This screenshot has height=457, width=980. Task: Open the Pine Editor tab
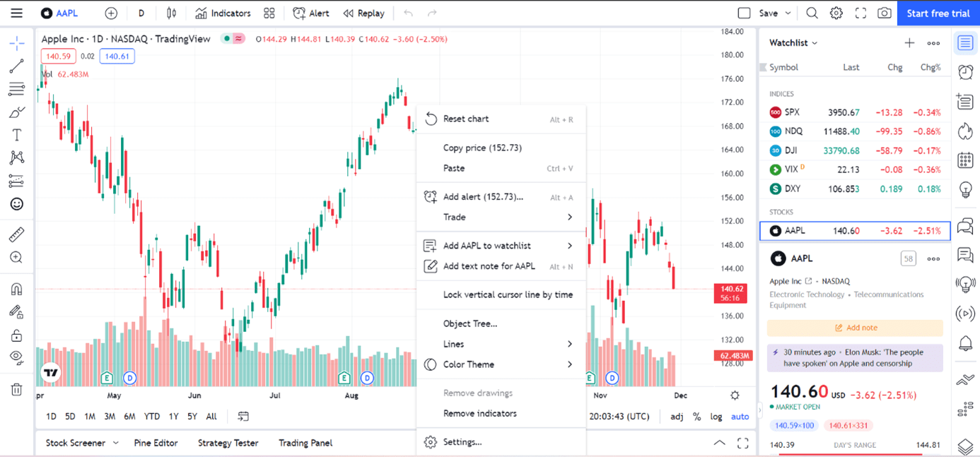(x=156, y=443)
